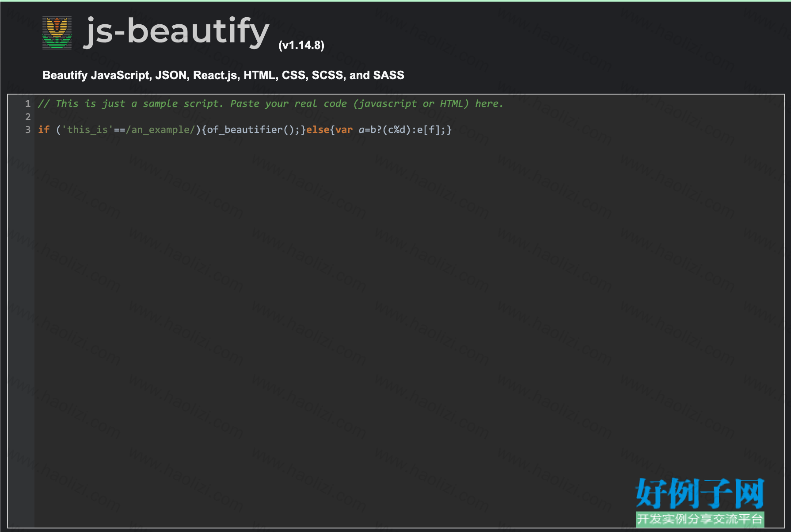Viewport: 791px width, 532px height.
Task: Click the /an_example/ regex literal
Action: [160, 129]
